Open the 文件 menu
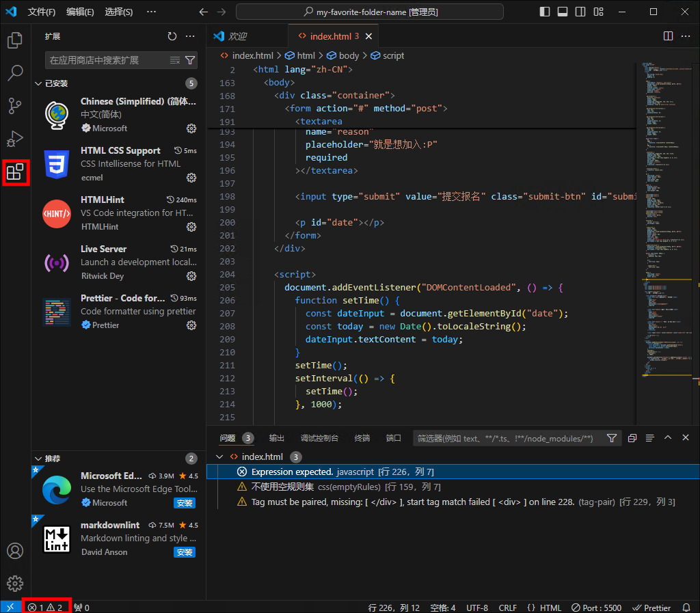Viewport: 700px width, 613px height. [40, 11]
